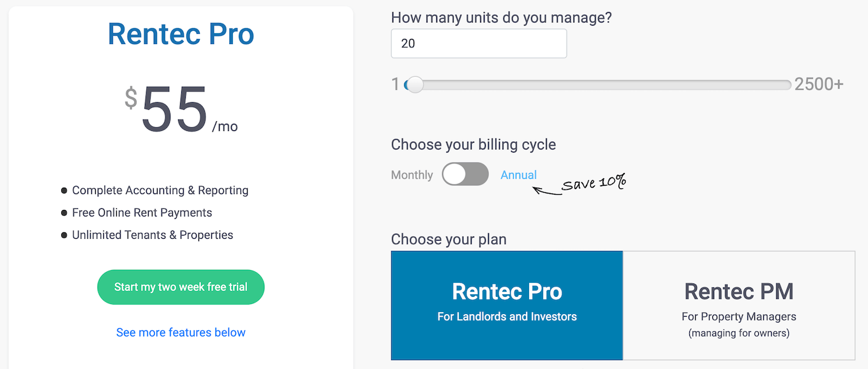Focus the units managed input field
The height and width of the screenshot is (369, 868).
(479, 43)
